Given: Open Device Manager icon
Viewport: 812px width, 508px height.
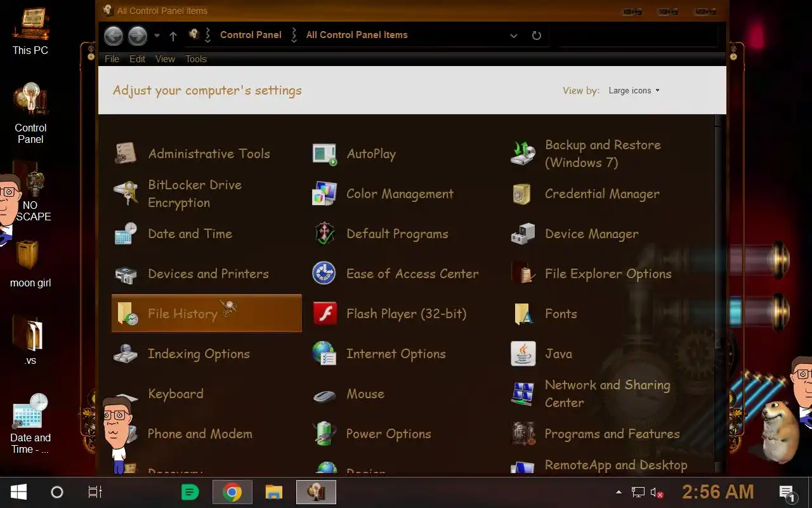Looking at the screenshot, I should click(523, 234).
